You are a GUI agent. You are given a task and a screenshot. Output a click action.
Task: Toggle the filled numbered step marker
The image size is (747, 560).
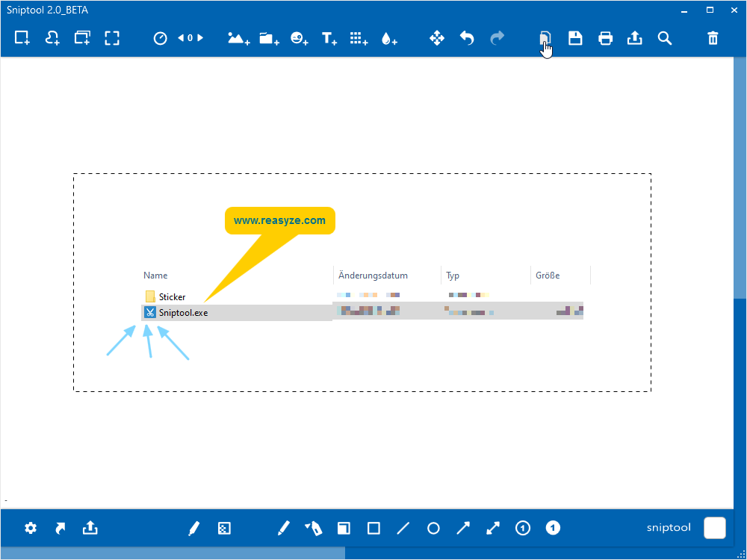[553, 528]
